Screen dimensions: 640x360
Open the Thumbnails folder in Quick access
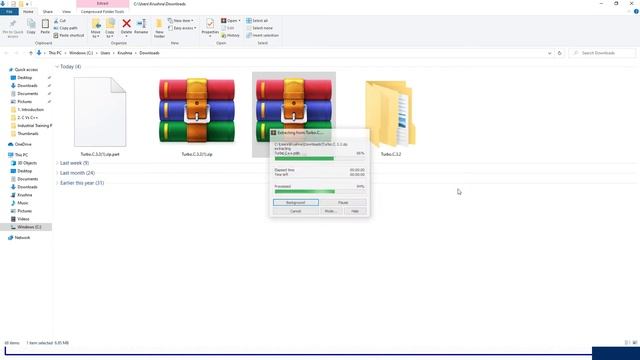point(28,133)
